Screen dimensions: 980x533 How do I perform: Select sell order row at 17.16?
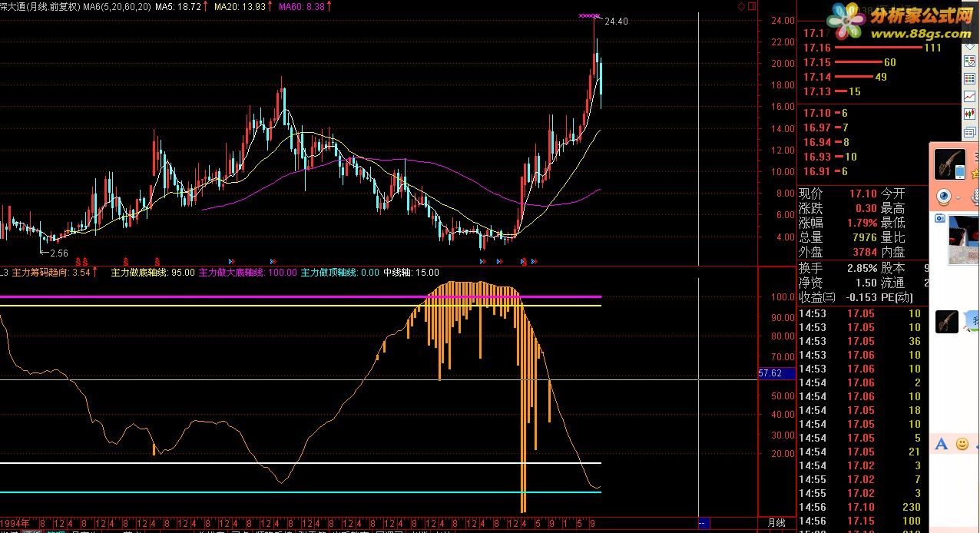pos(872,48)
